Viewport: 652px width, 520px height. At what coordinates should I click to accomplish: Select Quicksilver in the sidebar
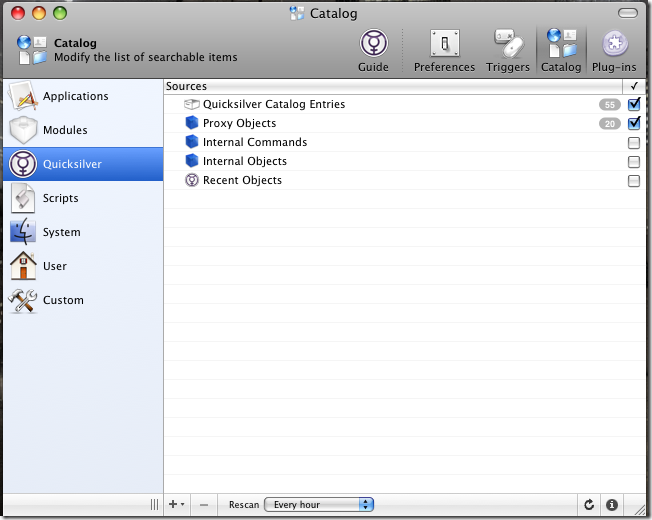tap(83, 164)
